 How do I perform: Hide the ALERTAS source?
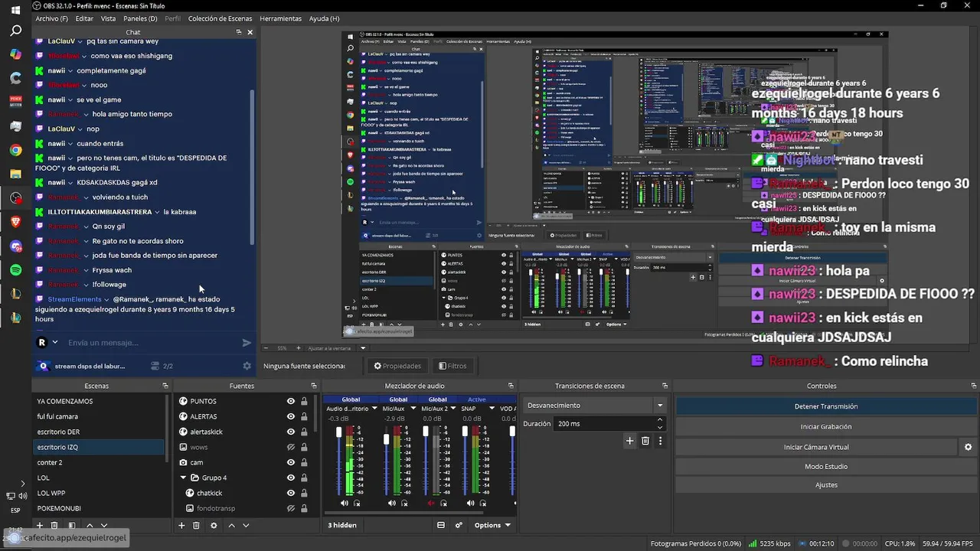pos(291,416)
